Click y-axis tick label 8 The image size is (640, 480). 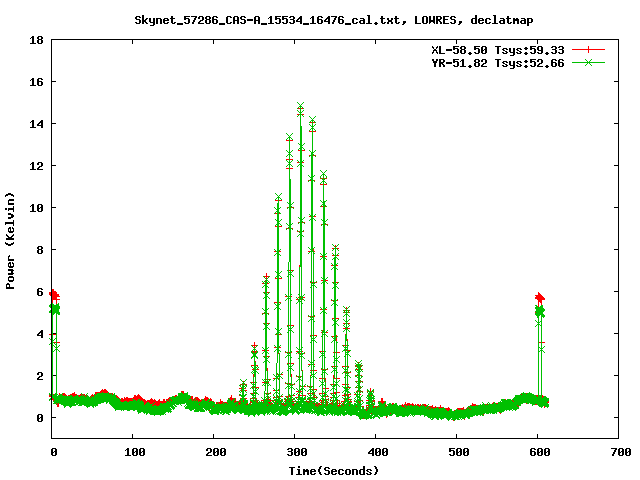pyautogui.click(x=40, y=250)
